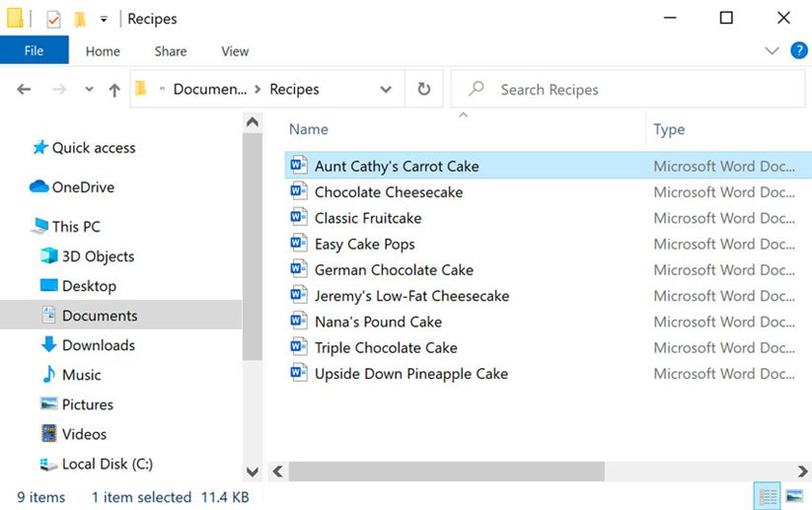Click the Properties checkmark icon in the title bar
Screen dimensions: 812x510
coord(53,20)
